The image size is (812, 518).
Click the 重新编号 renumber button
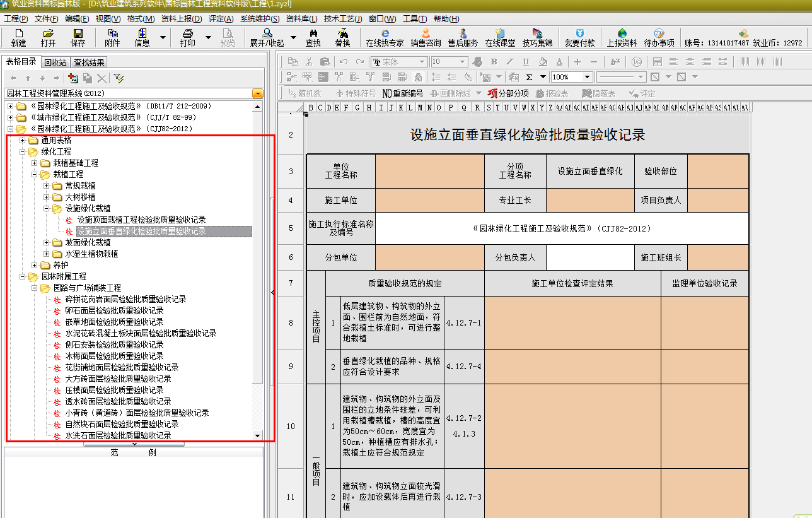(x=402, y=93)
